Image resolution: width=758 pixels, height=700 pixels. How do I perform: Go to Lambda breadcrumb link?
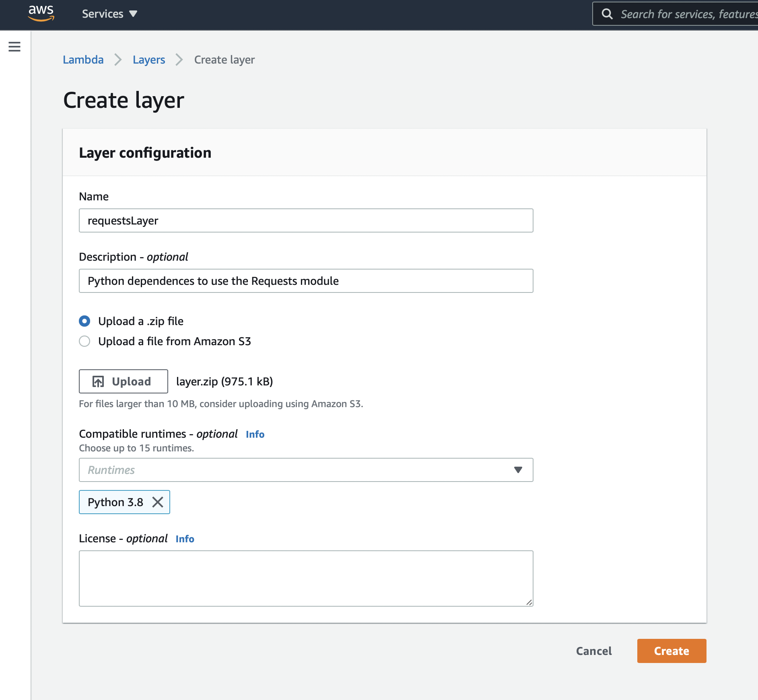pyautogui.click(x=83, y=60)
